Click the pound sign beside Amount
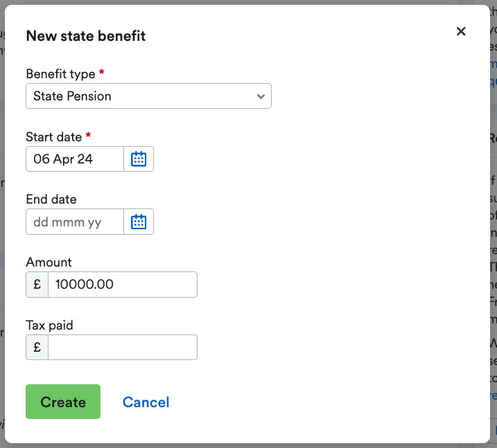 click(37, 285)
